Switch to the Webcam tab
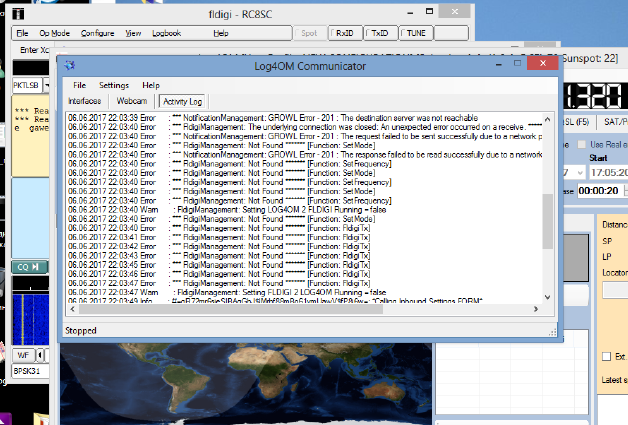This screenshot has height=425, width=628. tap(132, 101)
